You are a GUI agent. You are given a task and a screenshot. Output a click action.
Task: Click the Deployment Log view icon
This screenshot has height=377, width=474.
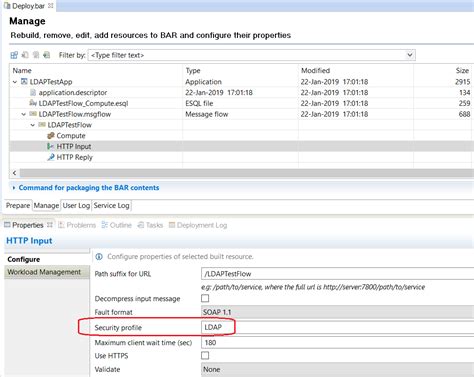[x=172, y=225]
